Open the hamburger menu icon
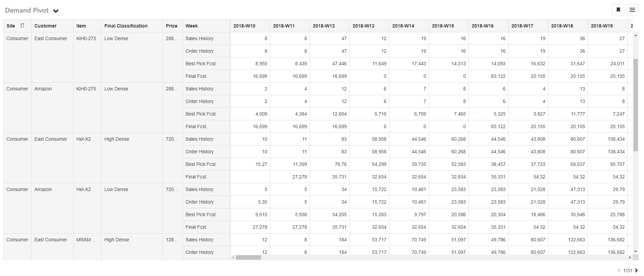The width and height of the screenshot is (644, 276). pos(632,10)
